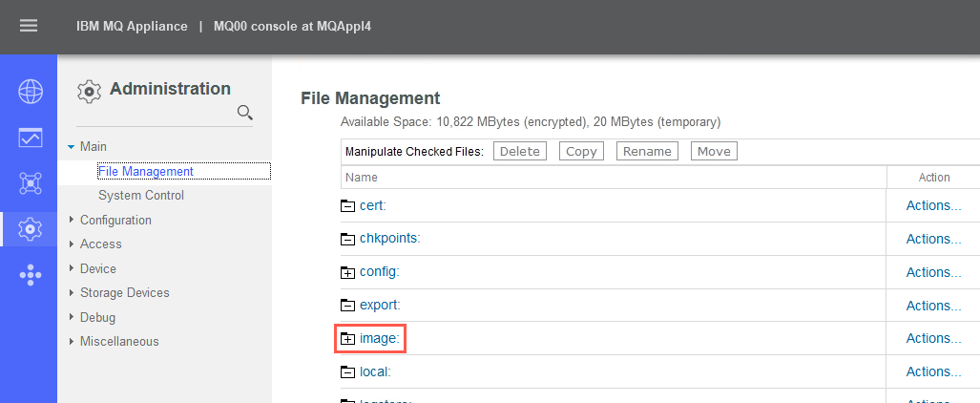This screenshot has height=403, width=980.
Task: Click the Administration search magnifier icon
Action: pos(245,113)
